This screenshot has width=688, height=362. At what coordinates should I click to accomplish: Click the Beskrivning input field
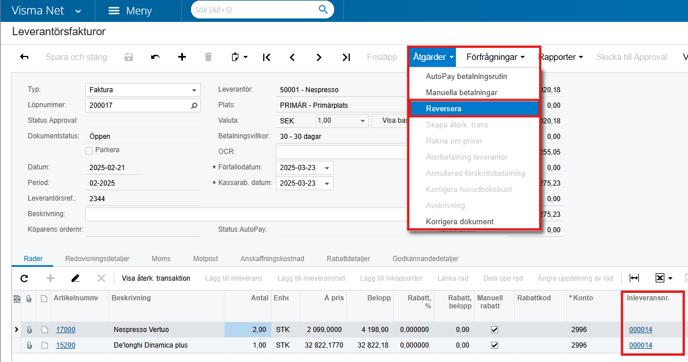coord(246,214)
